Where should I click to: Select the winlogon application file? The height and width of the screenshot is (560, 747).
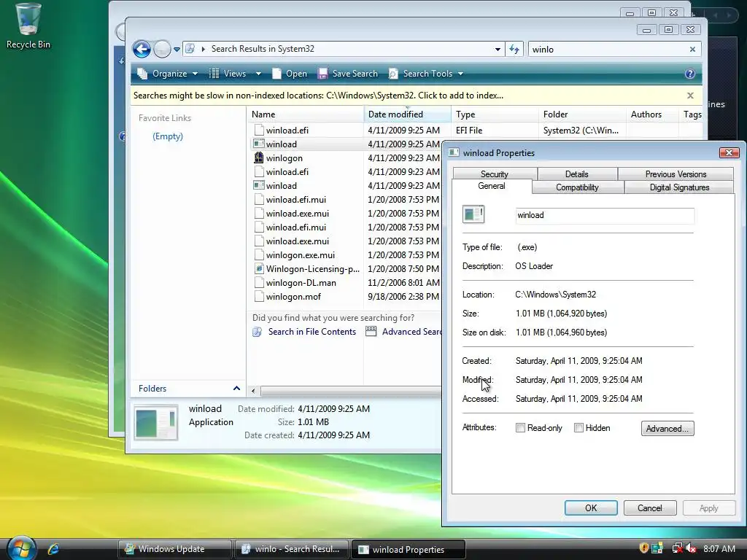(x=285, y=158)
